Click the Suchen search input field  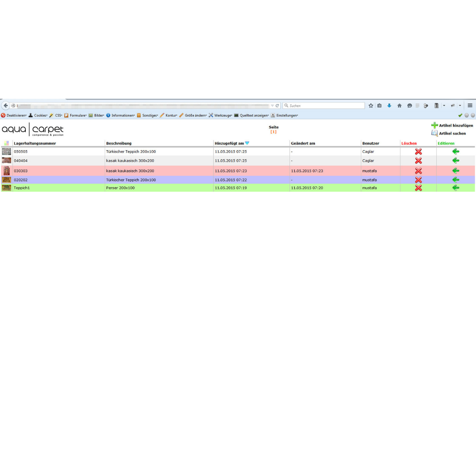325,106
